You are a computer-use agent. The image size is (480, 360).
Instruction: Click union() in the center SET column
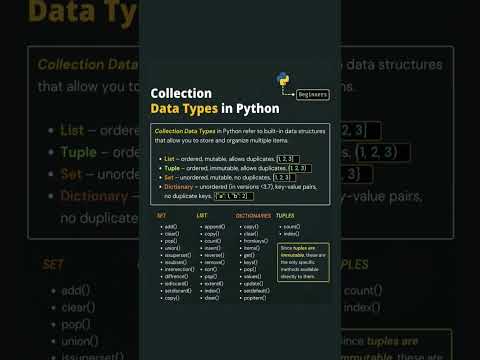pos(172,248)
